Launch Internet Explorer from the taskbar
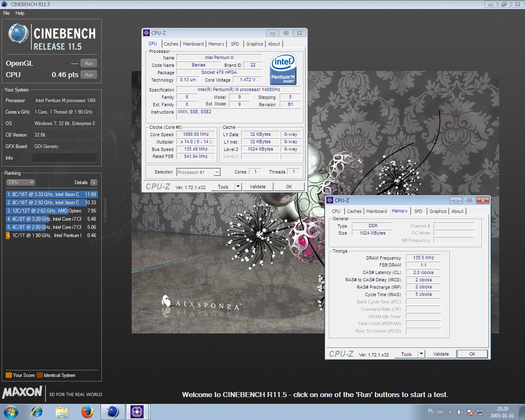This screenshot has height=420, width=525. (37, 412)
